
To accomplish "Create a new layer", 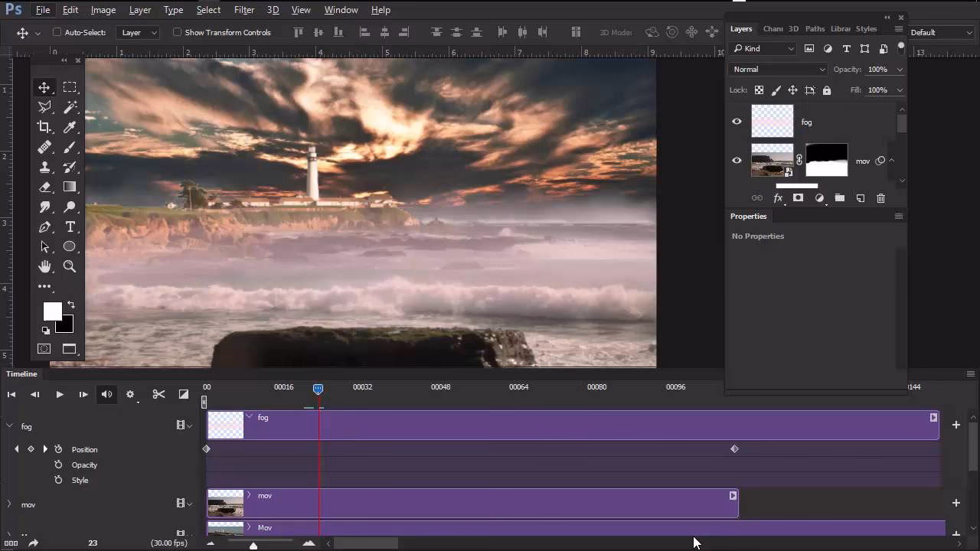I will coord(861,198).
